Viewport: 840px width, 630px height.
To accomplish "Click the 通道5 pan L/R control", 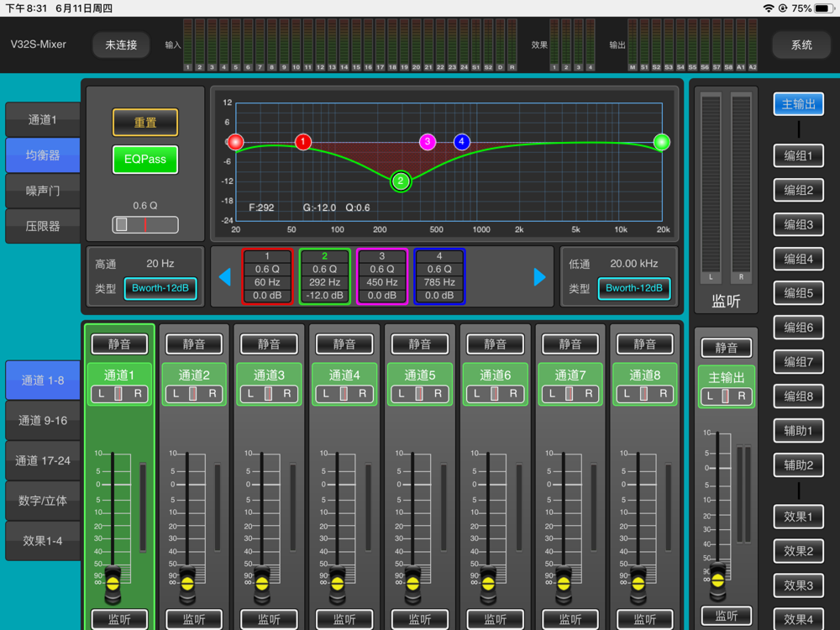I will coord(419,394).
